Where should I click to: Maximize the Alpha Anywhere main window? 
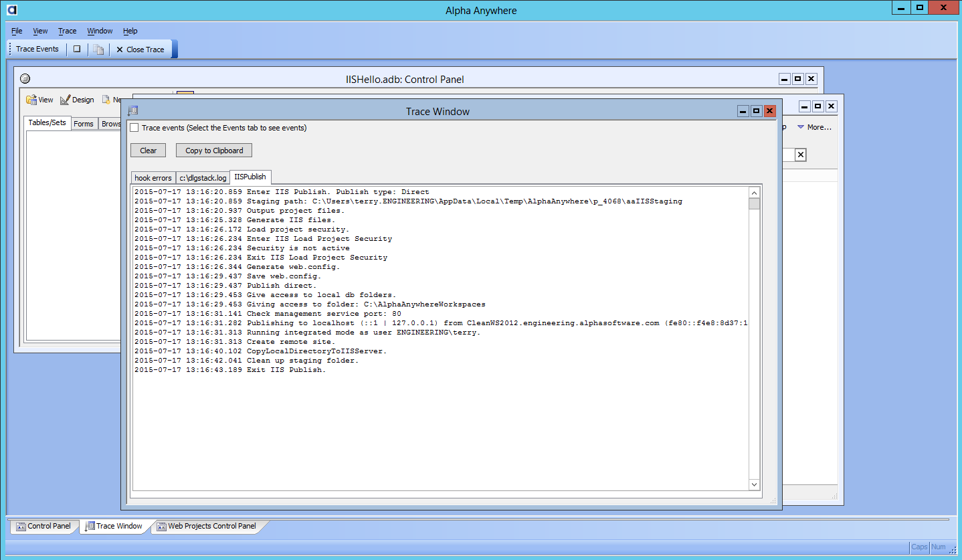pos(920,7)
